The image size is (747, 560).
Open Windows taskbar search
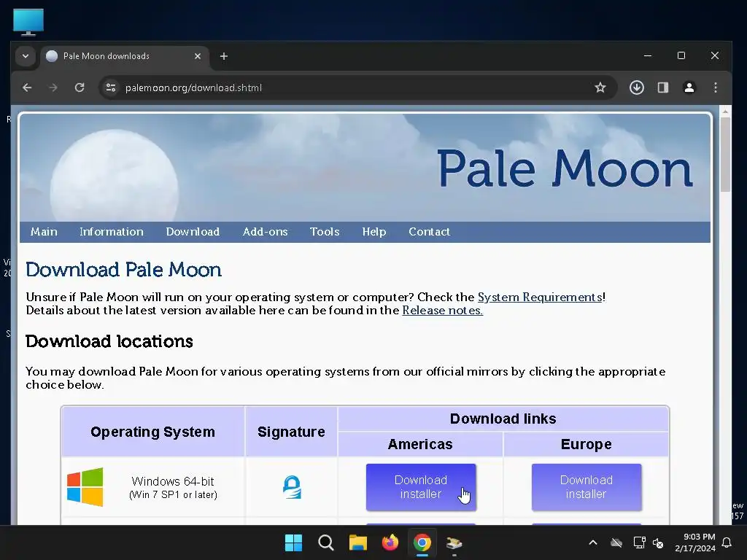tap(326, 542)
